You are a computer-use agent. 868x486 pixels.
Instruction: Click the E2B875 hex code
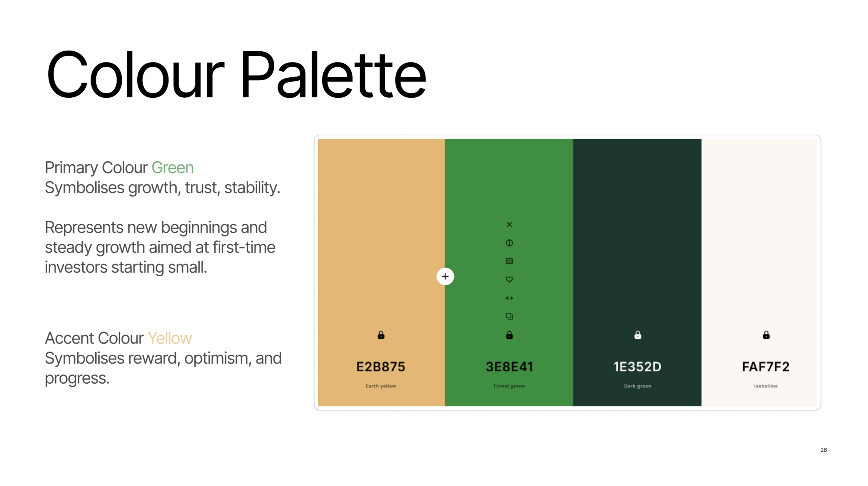pos(381,367)
